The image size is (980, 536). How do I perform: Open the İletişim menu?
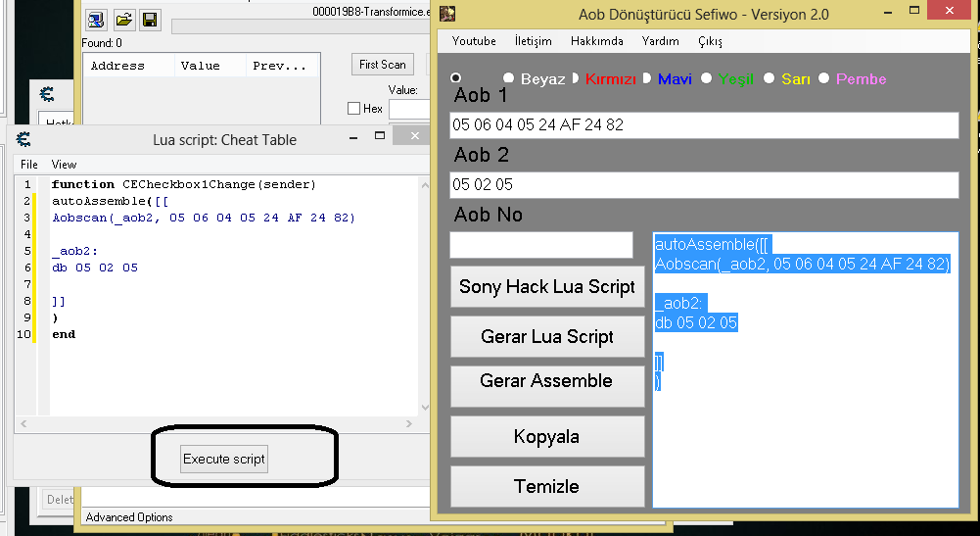pyautogui.click(x=534, y=41)
